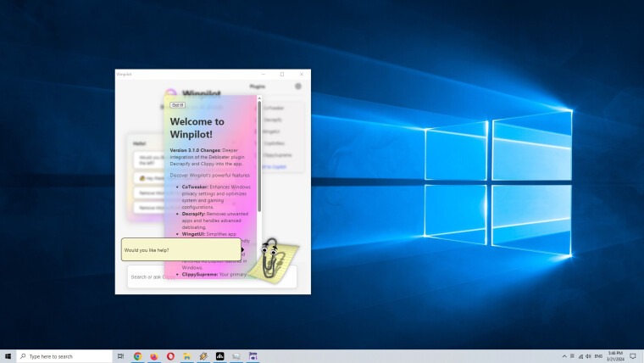Open the Winpilot settings gear icon

coord(298,87)
